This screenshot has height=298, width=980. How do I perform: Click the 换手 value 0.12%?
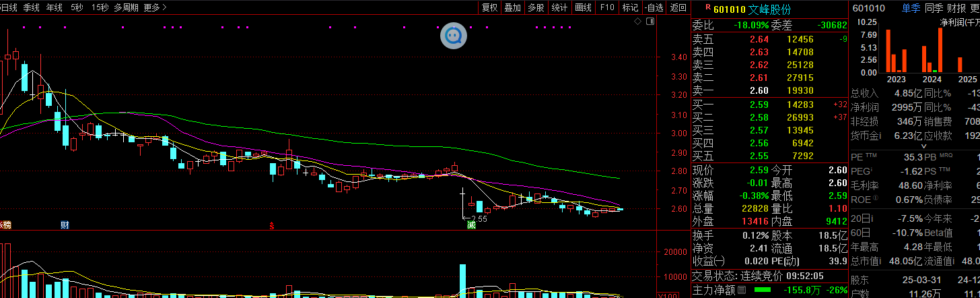pos(756,236)
